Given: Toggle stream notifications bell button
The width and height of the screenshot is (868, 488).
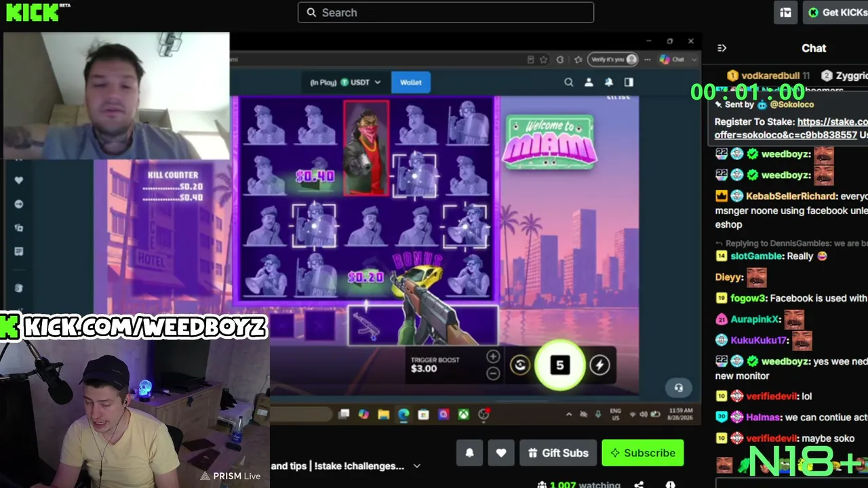Looking at the screenshot, I should (469, 453).
